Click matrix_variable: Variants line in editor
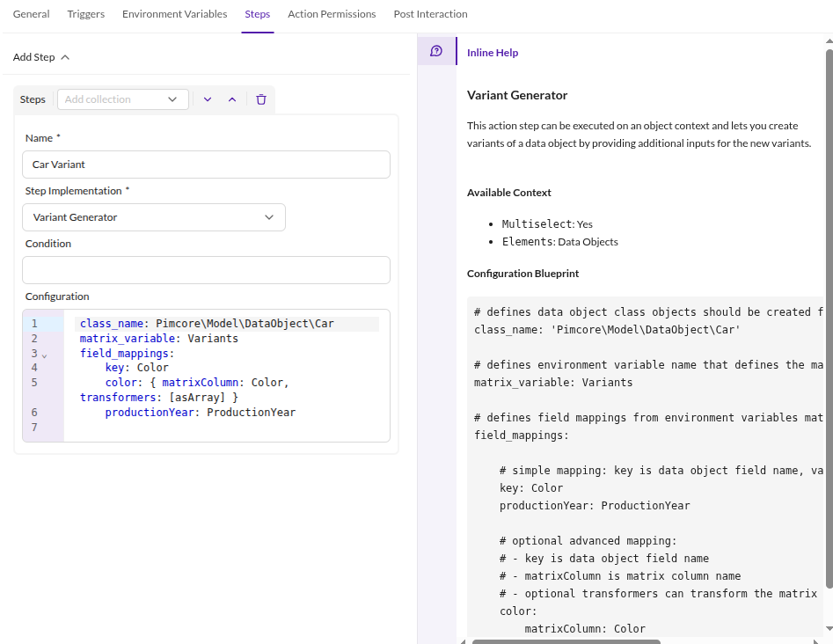Viewport: 833px width, 644px height. pos(159,339)
